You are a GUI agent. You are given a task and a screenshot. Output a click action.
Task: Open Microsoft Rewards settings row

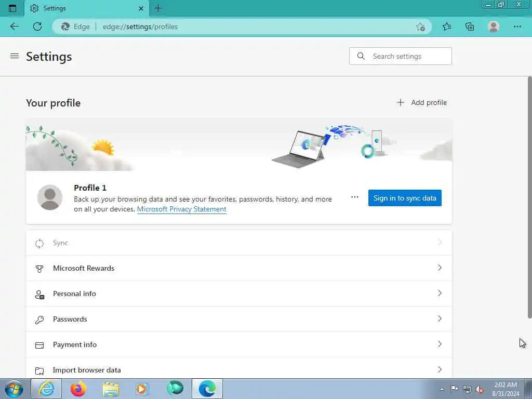239,268
